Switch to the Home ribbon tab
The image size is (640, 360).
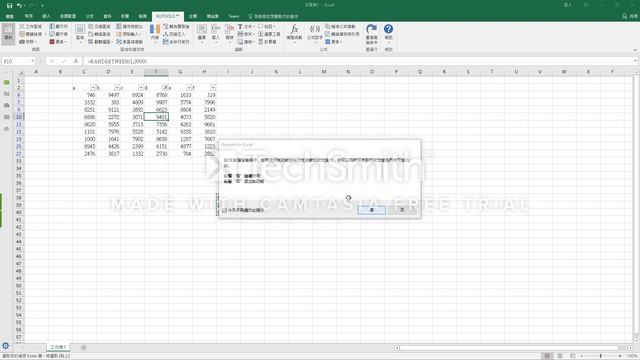28,16
